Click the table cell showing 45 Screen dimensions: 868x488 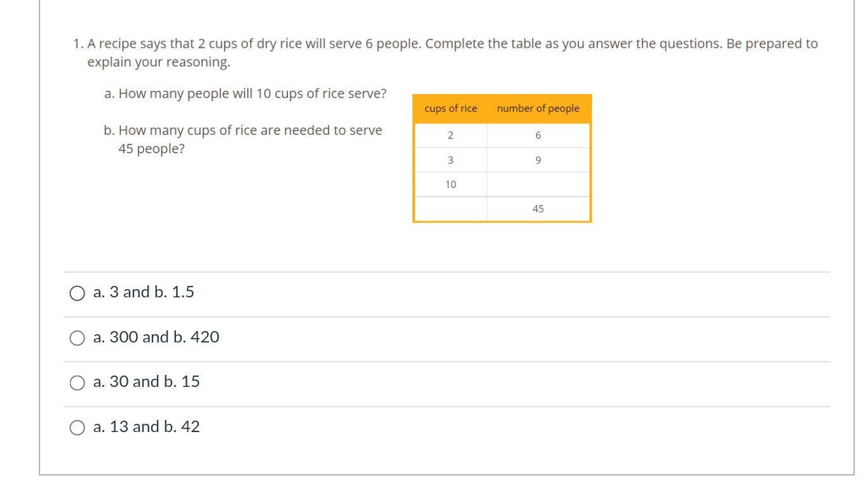(538, 209)
